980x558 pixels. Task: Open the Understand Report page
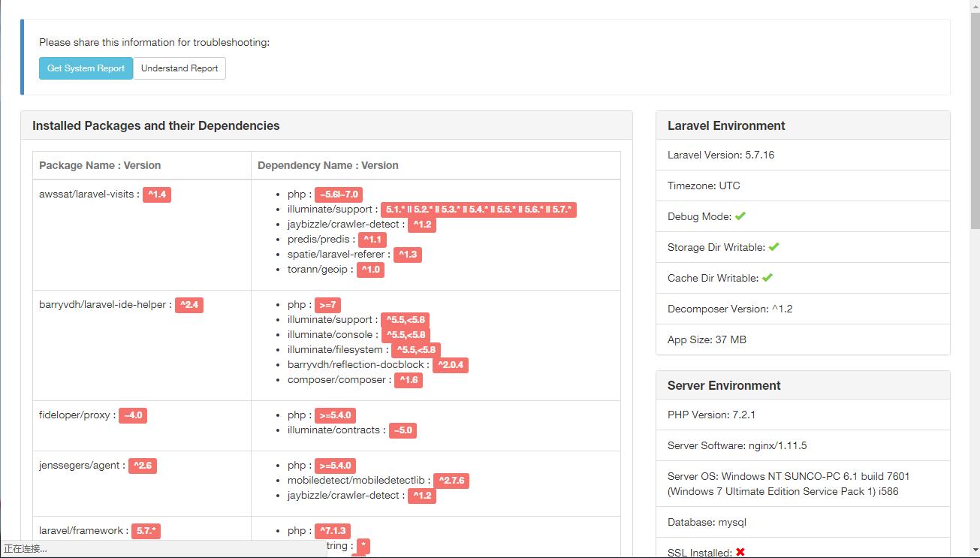(179, 68)
